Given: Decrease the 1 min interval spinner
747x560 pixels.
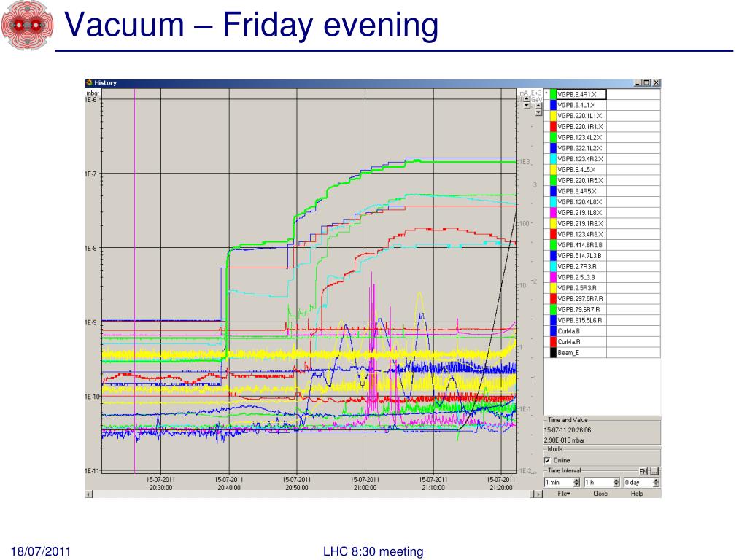Looking at the screenshot, I should (576, 485).
